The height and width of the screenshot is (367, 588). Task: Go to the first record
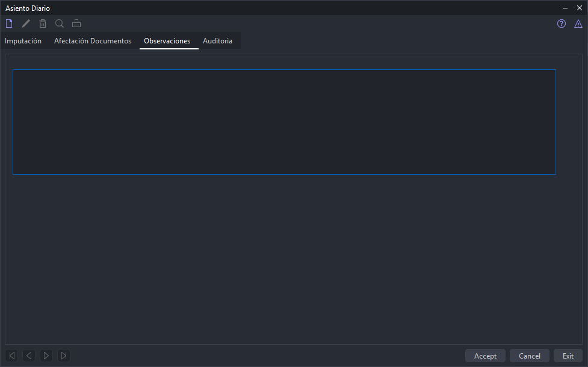pos(11,356)
